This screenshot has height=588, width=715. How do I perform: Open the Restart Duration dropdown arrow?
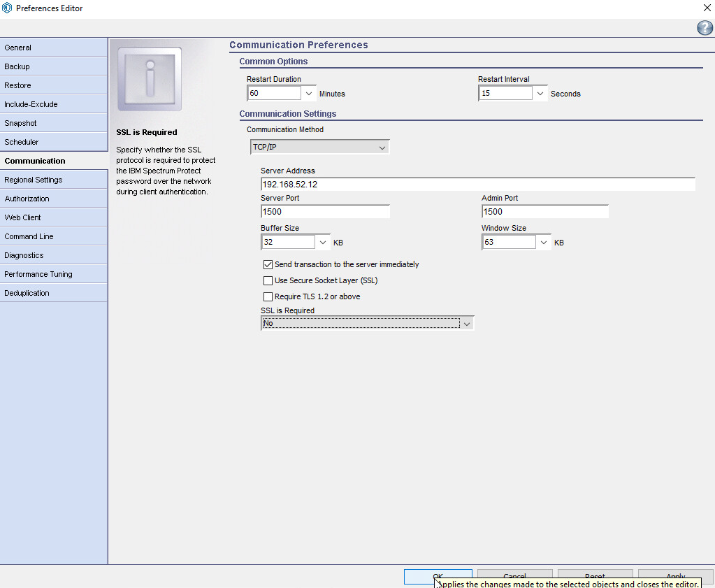[310, 93]
